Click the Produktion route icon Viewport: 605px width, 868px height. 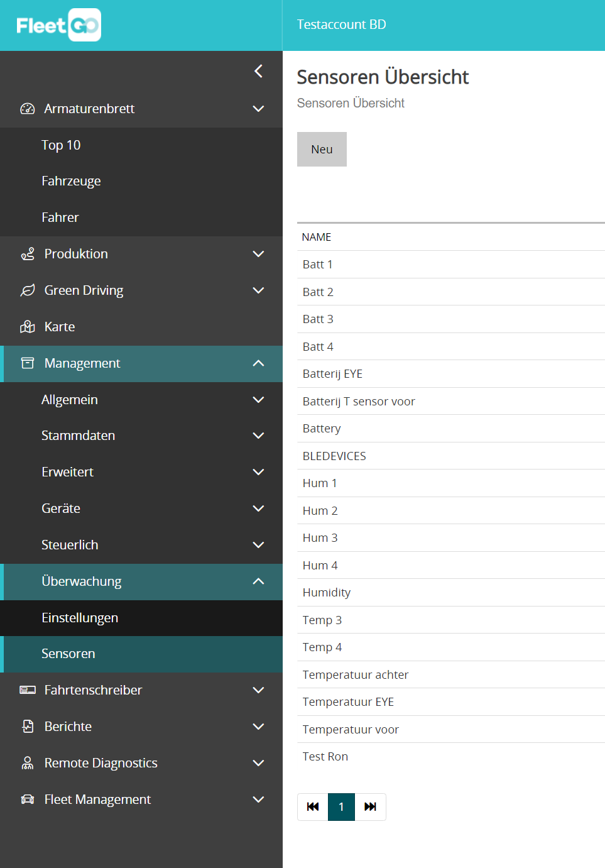(28, 254)
